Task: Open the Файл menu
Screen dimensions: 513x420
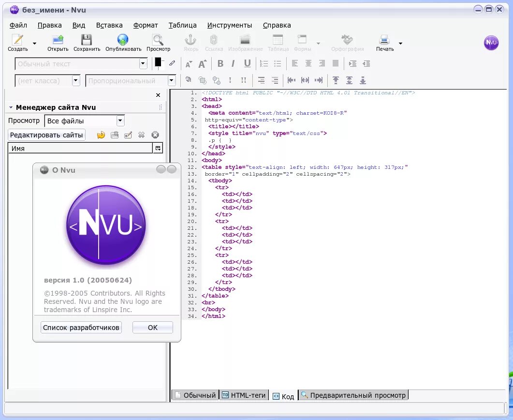Action: (18, 25)
